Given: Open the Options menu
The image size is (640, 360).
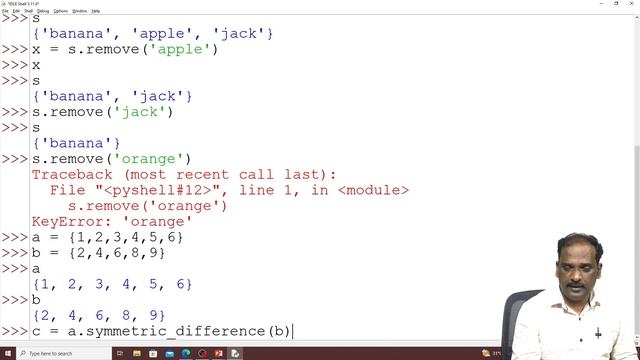Looking at the screenshot, I should pos(60,11).
